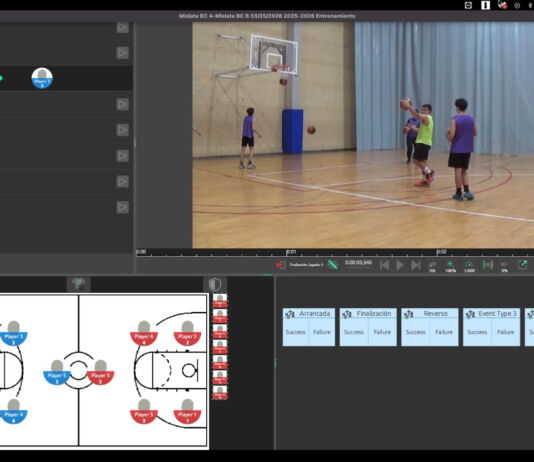Select red Player 3 at lower right court
The width and height of the screenshot is (534, 462).
coord(144,411)
